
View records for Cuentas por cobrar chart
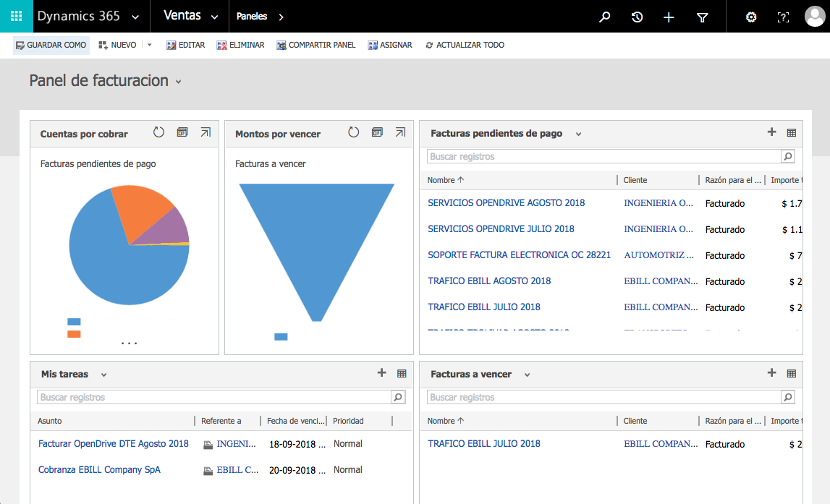pos(182,132)
